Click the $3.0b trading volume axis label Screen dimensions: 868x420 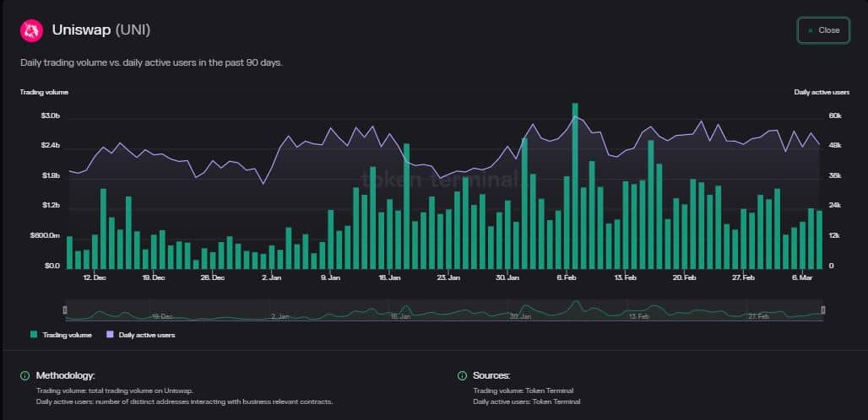point(50,116)
